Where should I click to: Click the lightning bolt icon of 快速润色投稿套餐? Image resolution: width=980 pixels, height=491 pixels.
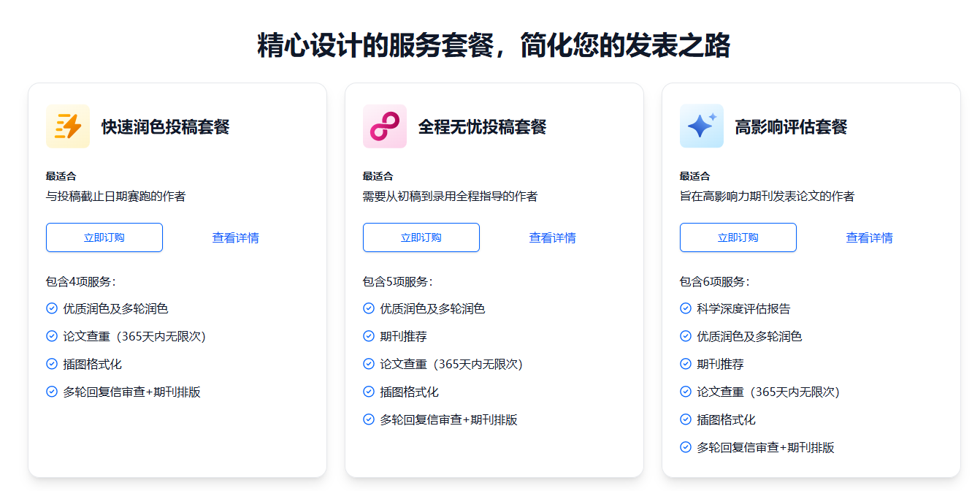[x=68, y=126]
